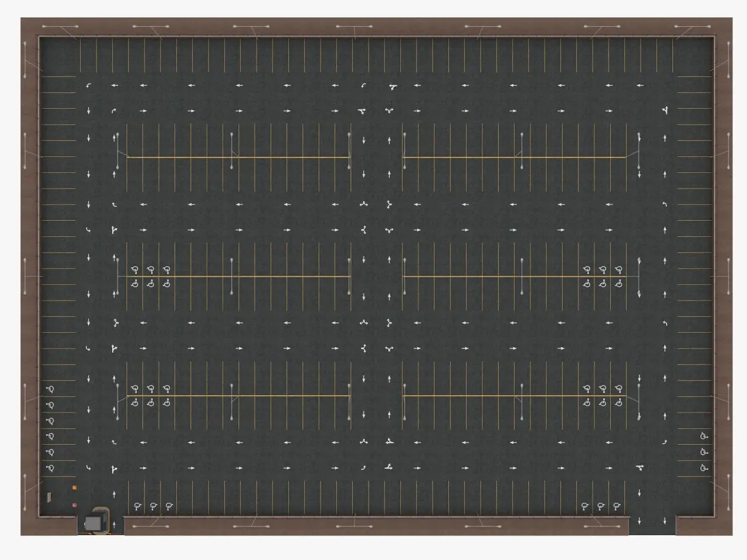Select the yellow divider line of the top-left island

tap(238, 157)
